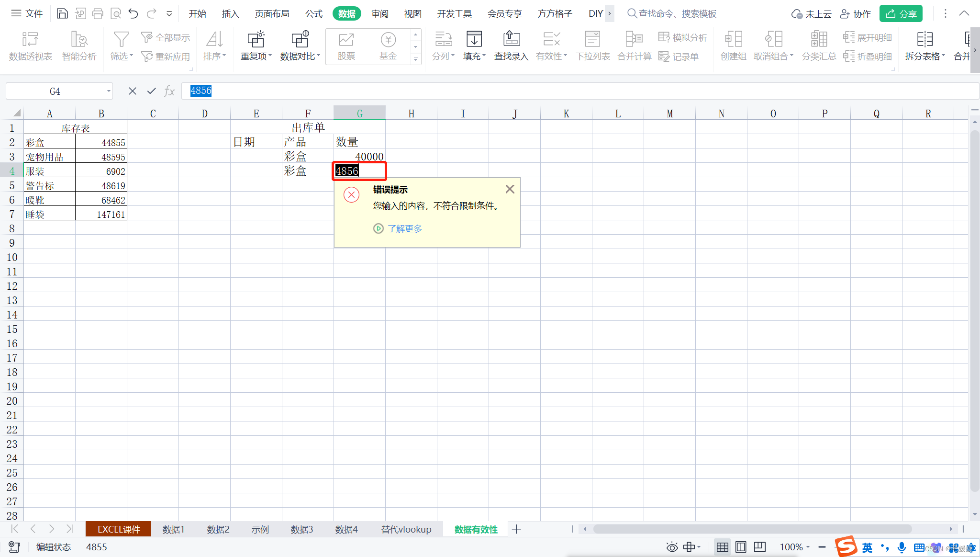Click the Print Preview icon

[115, 13]
